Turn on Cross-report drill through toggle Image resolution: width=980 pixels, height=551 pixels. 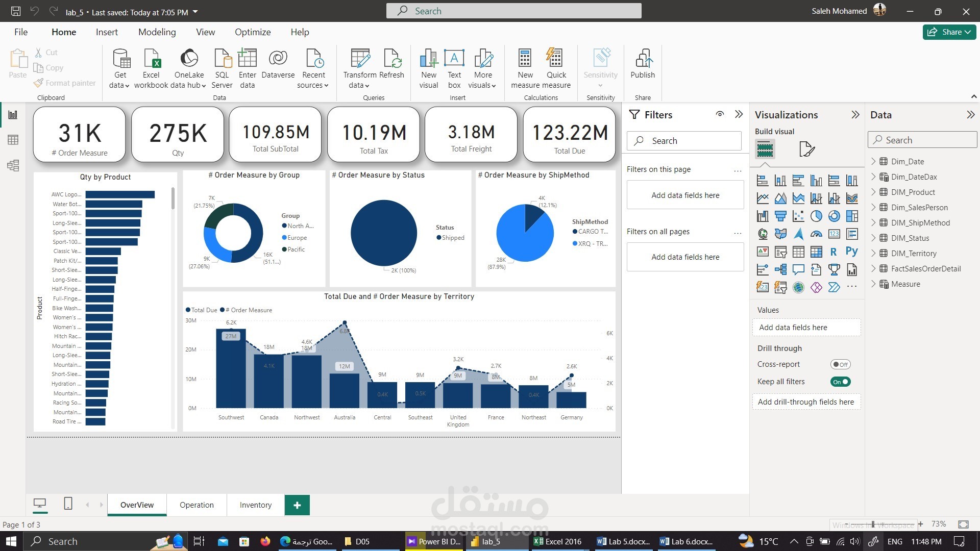click(x=840, y=364)
